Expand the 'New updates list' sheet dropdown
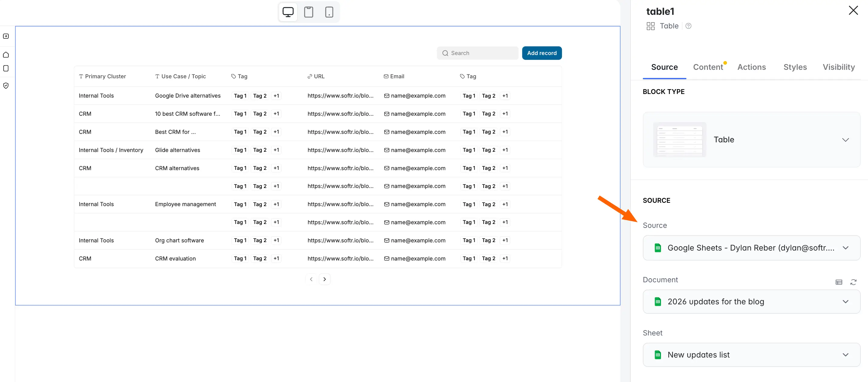The image size is (868, 382). click(x=846, y=355)
